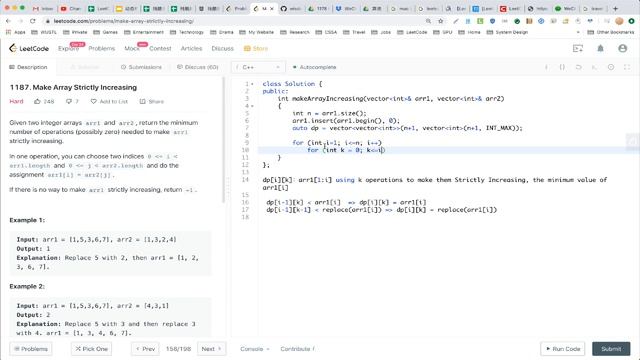Go to Discuss in navigation
640x360 pixels.
222,48
